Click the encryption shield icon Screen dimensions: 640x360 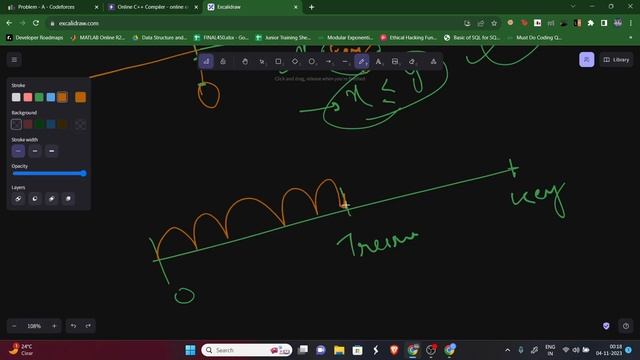[x=606, y=326]
